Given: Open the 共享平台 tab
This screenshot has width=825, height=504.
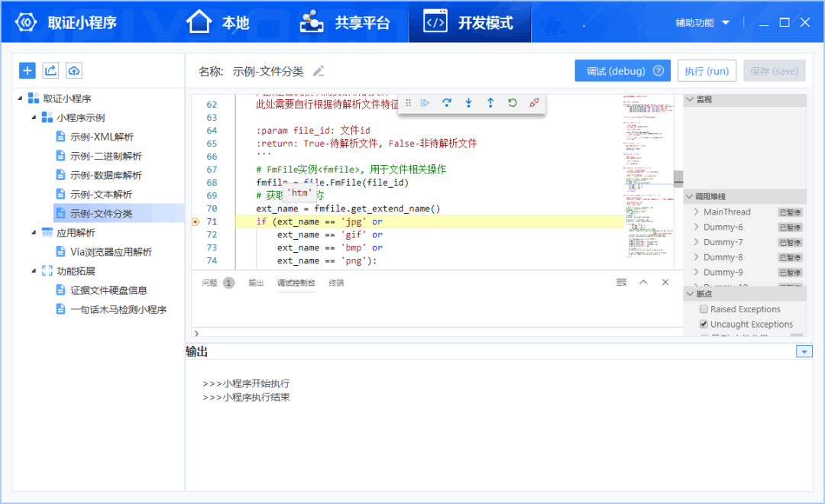Looking at the screenshot, I should coord(345,22).
